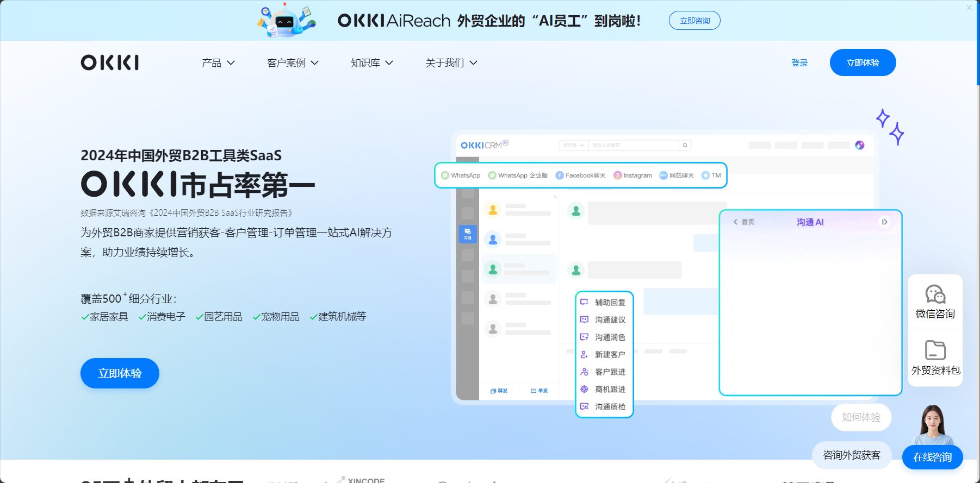Click the OKKI CRM logo in mockup
This screenshot has width=980, height=483.
[x=484, y=145]
